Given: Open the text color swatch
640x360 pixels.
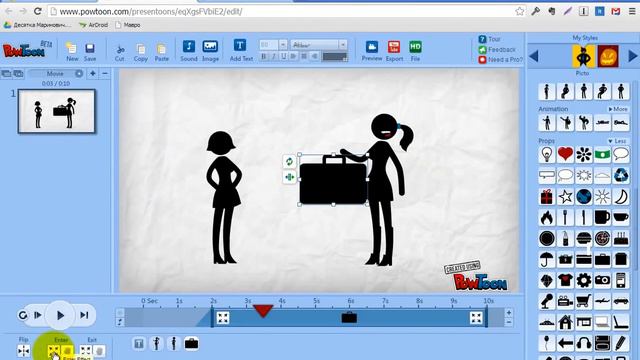Looking at the screenshot, I should (x=335, y=57).
